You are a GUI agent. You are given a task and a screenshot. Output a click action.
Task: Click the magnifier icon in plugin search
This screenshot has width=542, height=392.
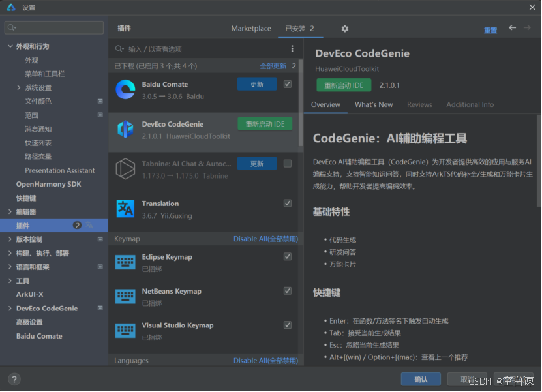click(x=119, y=49)
